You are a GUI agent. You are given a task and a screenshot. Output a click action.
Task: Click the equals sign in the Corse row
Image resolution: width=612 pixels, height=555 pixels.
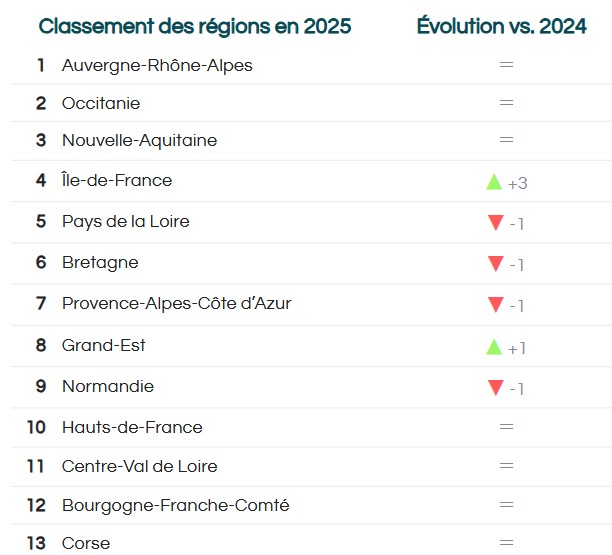pyautogui.click(x=506, y=543)
